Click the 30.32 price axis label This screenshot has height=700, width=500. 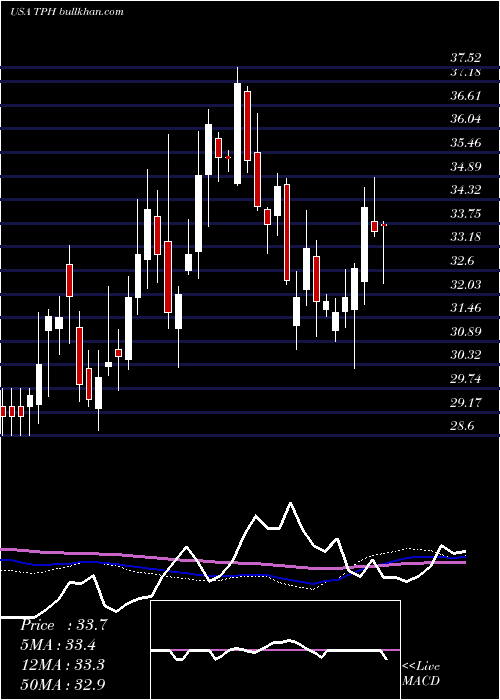pyautogui.click(x=466, y=355)
